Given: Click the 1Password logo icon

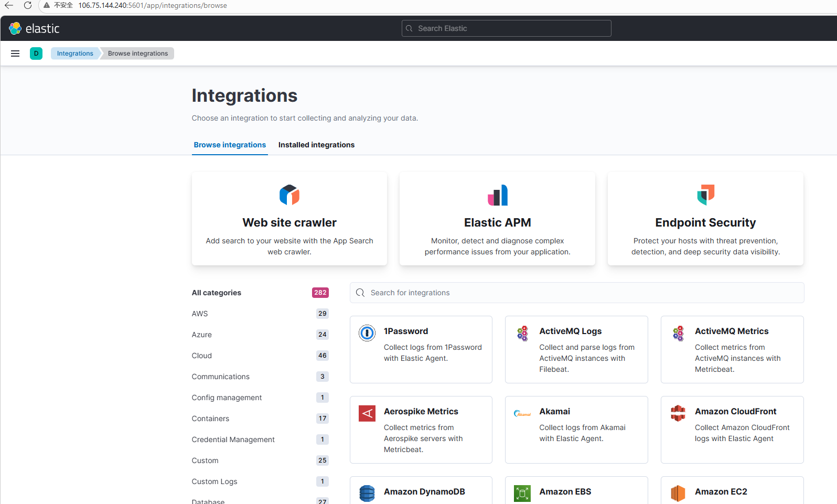Looking at the screenshot, I should pyautogui.click(x=367, y=333).
